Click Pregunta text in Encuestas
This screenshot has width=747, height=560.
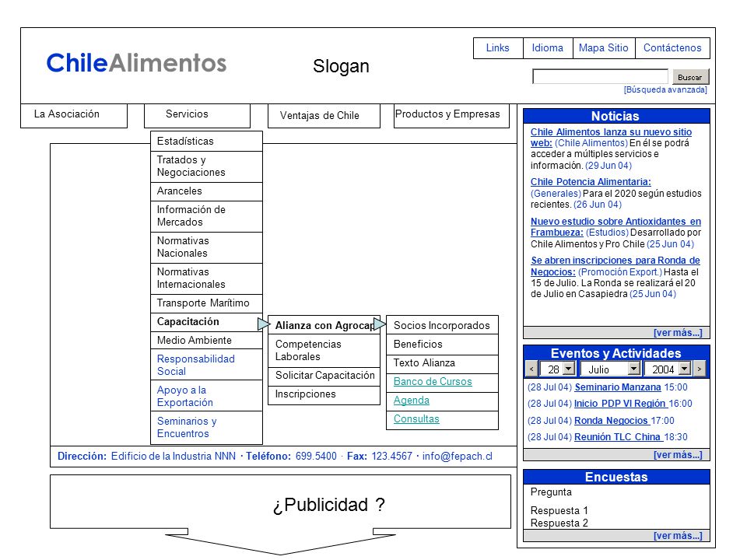551,492
